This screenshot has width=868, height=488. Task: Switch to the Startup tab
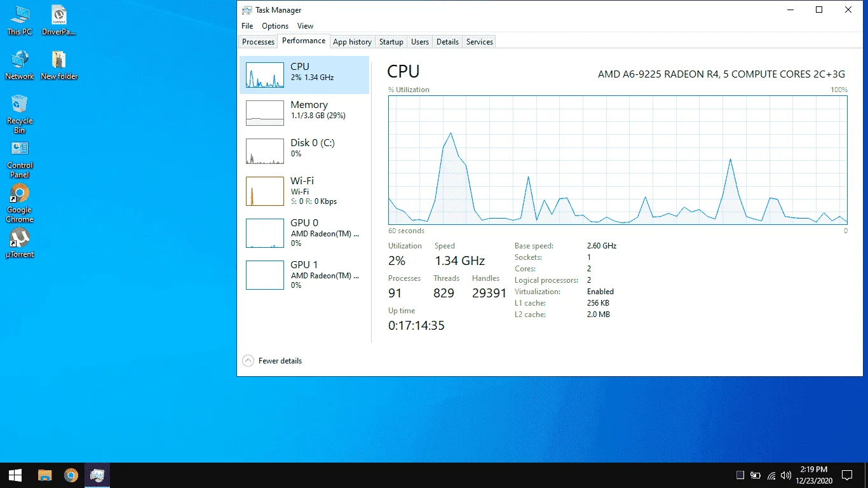391,42
